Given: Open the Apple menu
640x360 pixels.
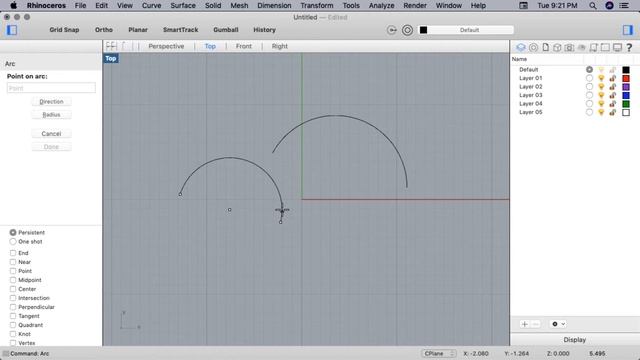Looking at the screenshot, I should [x=13, y=6].
